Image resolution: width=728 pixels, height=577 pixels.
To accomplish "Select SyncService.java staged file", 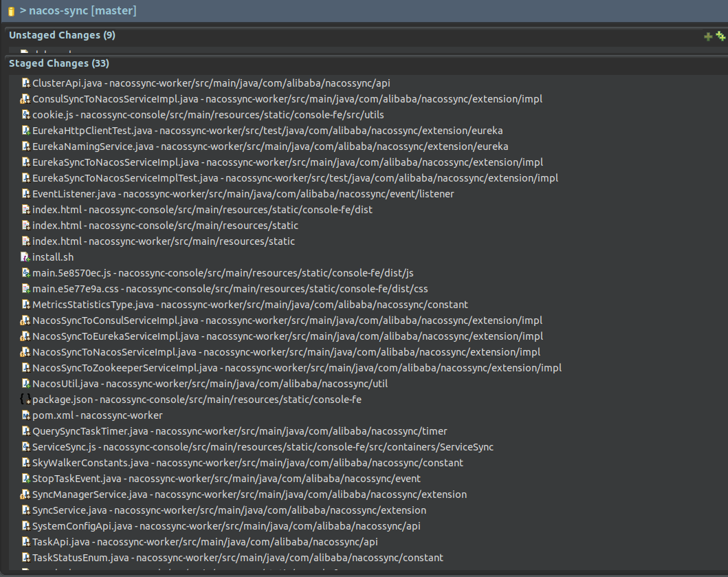I will point(229,510).
